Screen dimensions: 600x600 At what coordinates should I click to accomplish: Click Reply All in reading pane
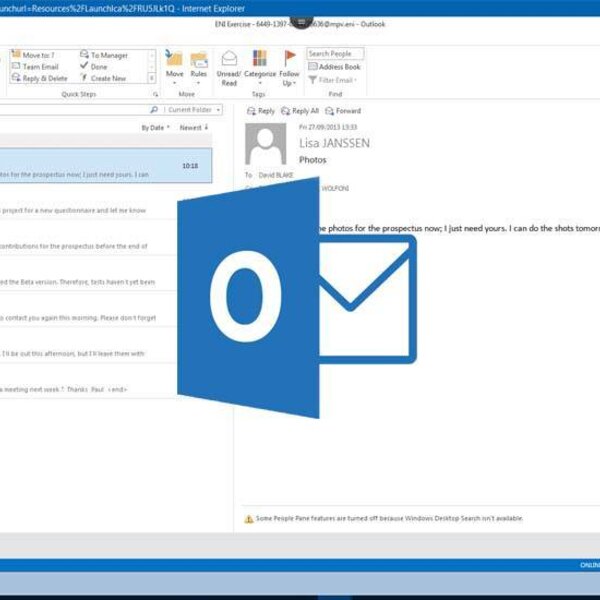tap(300, 111)
